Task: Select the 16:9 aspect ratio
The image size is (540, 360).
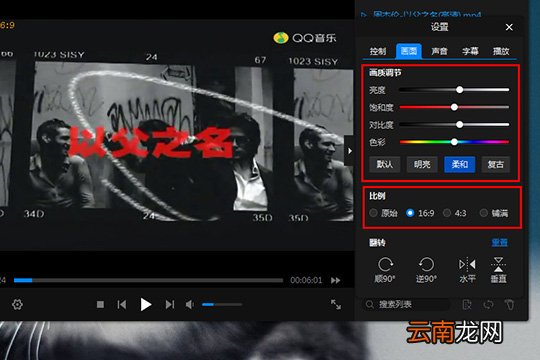Action: pyautogui.click(x=420, y=213)
